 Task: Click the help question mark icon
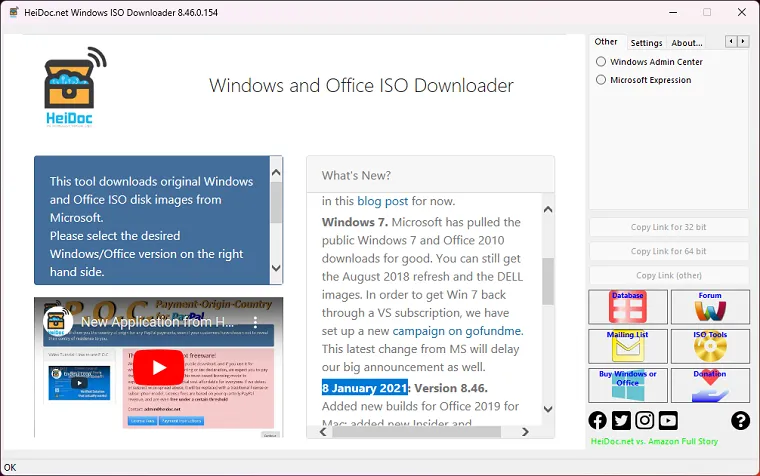point(740,420)
